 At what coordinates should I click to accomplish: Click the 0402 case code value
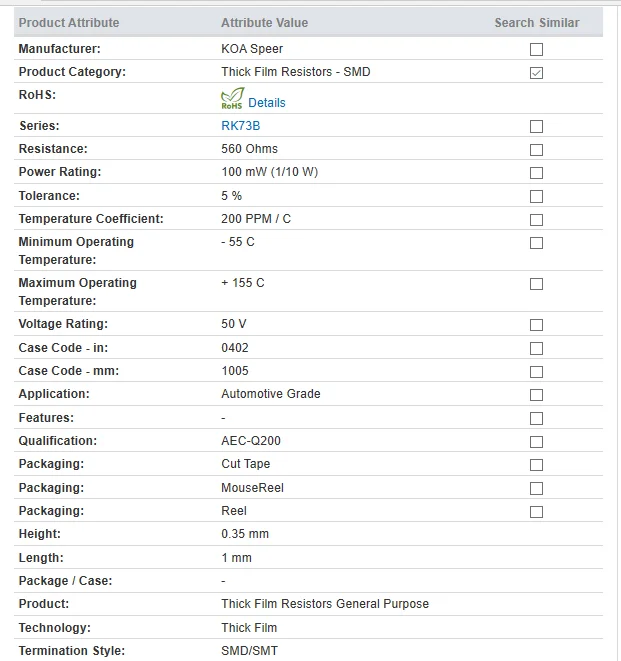pyautogui.click(x=235, y=348)
